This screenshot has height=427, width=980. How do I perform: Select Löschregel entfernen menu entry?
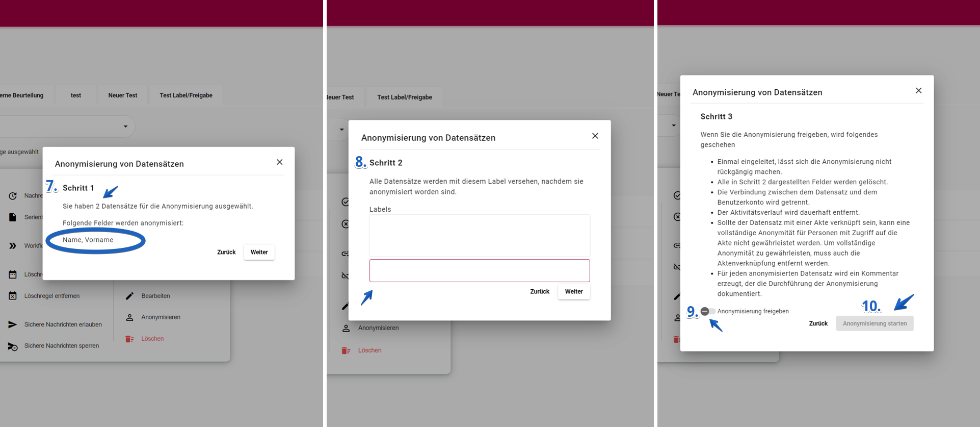point(52,296)
